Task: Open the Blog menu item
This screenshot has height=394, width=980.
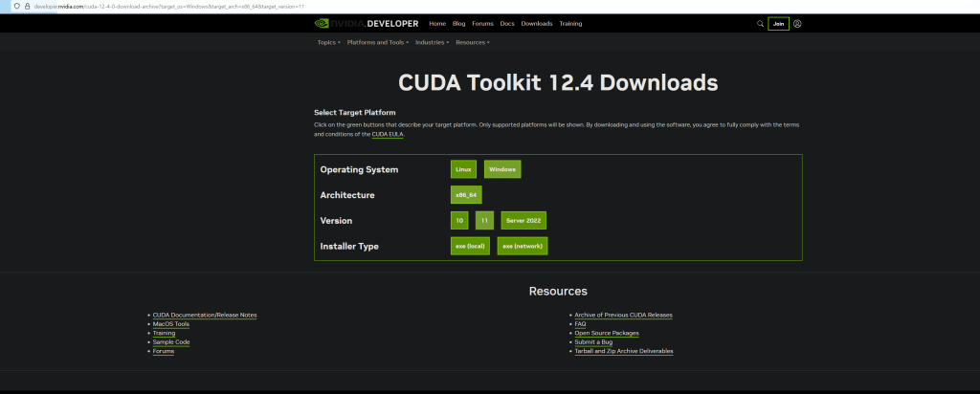Action: click(x=458, y=24)
